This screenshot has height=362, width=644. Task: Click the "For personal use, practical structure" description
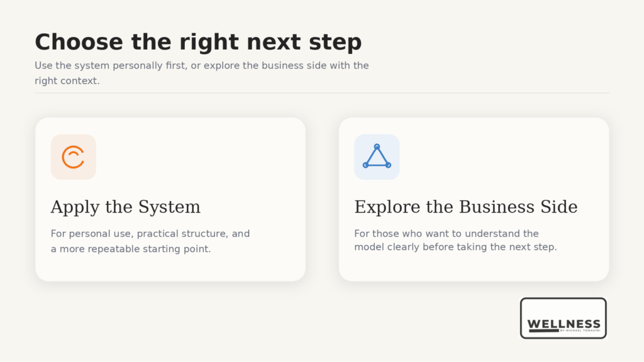point(150,234)
